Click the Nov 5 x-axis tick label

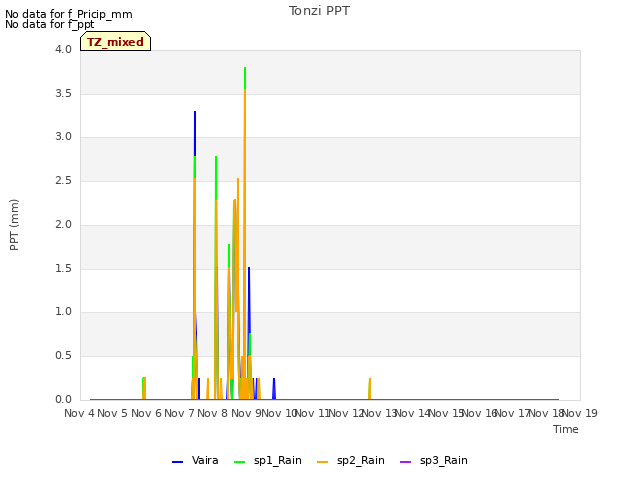[113, 413]
